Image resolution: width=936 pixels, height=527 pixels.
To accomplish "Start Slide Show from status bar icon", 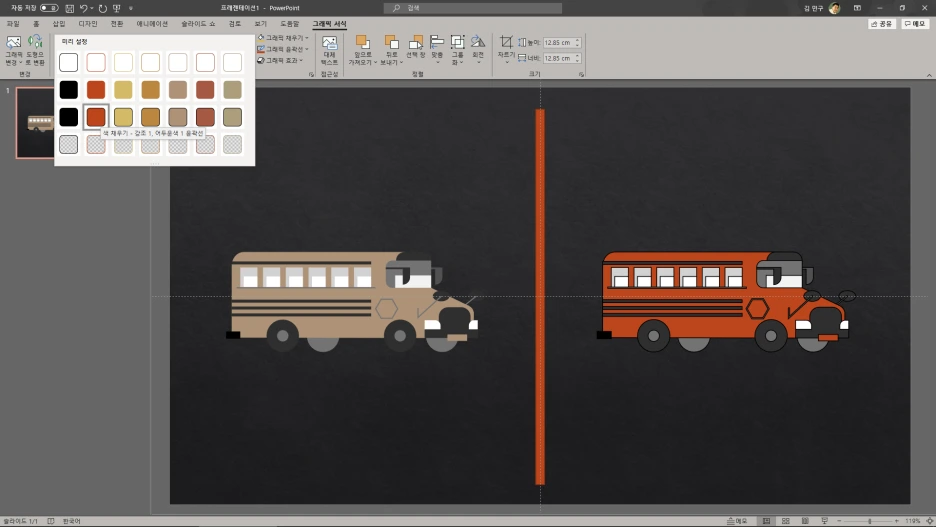I will 824,521.
